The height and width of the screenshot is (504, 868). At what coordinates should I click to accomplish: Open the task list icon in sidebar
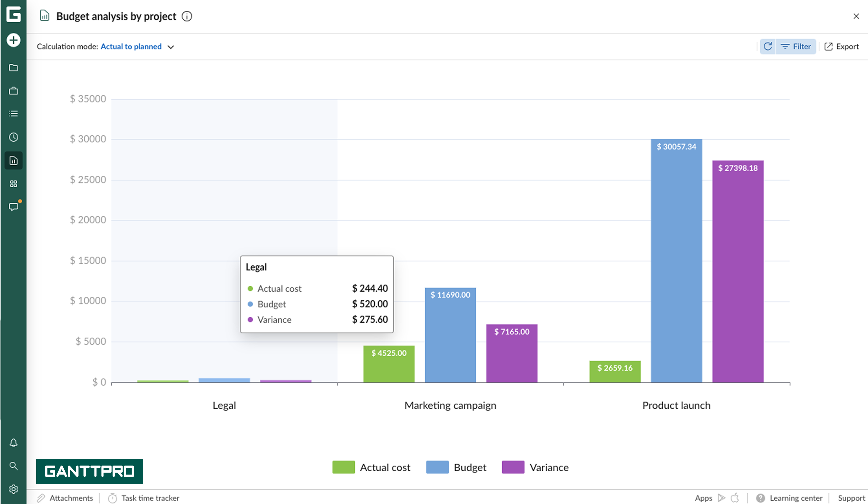[14, 114]
